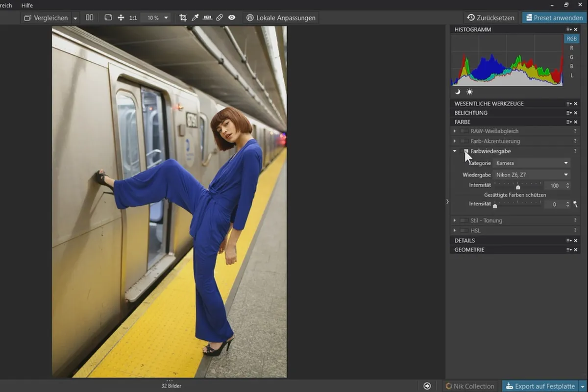Image resolution: width=588 pixels, height=392 pixels.
Task: Open Lokale Anpassungen
Action: 281,18
